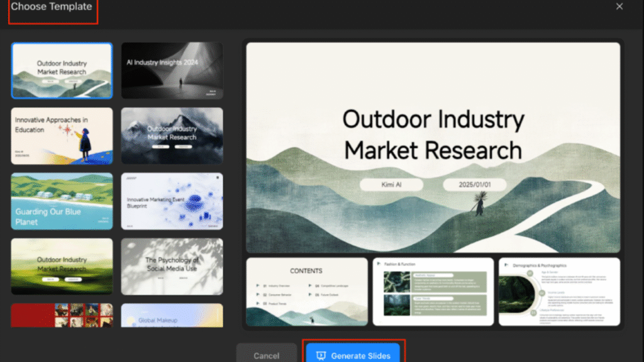Open the CONTENTS slide preview

306,292
